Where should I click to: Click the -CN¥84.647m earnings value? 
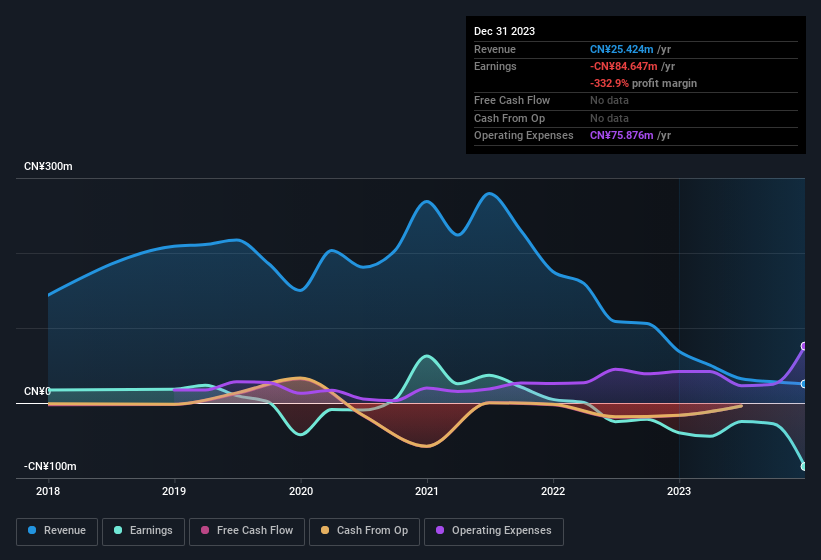tap(624, 66)
